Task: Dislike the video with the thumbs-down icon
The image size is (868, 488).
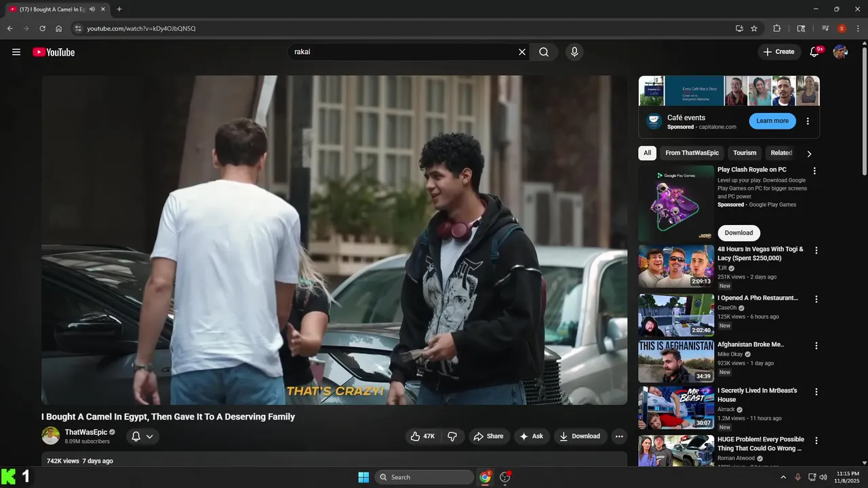Action: pos(452,436)
